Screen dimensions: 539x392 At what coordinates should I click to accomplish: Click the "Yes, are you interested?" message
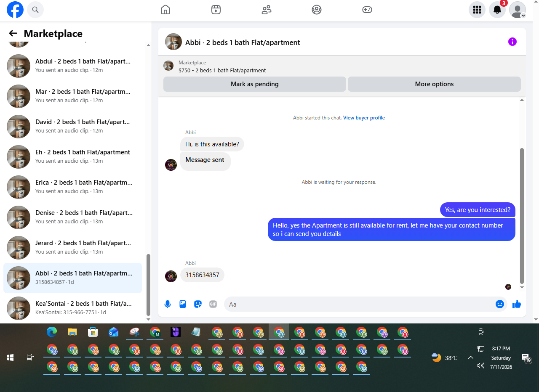[x=478, y=210]
